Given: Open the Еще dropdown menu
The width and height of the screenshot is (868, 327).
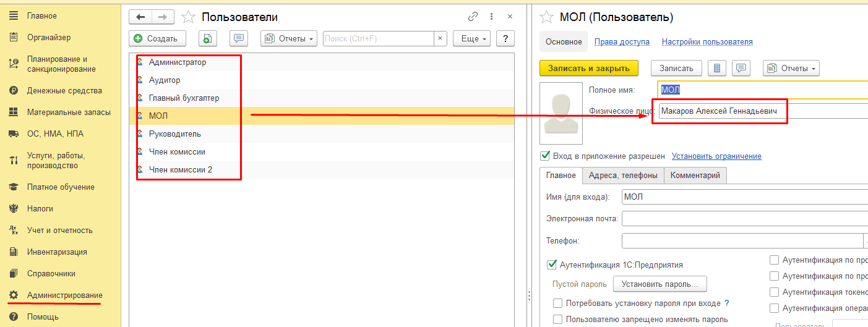Looking at the screenshot, I should point(471,38).
